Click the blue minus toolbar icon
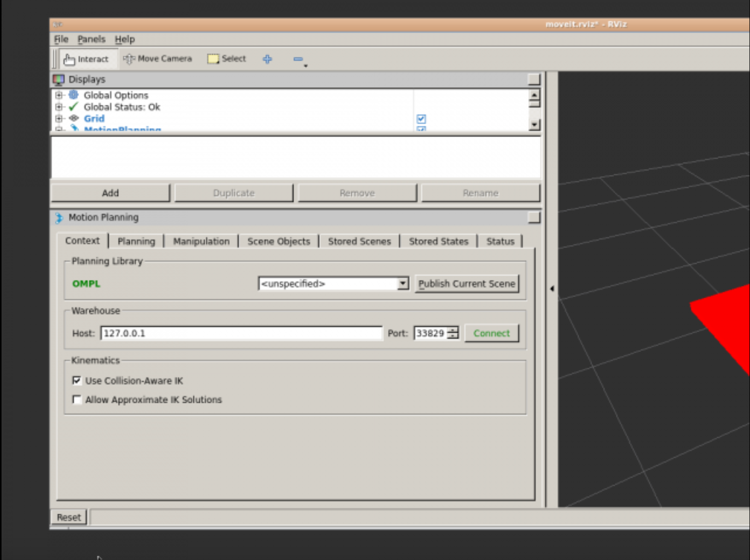The width and height of the screenshot is (750, 560). (x=298, y=59)
